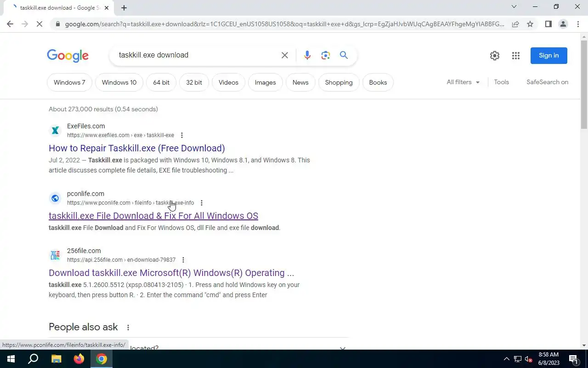Click the browser address bar URL
The height and width of the screenshot is (368, 588).
[x=284, y=24]
